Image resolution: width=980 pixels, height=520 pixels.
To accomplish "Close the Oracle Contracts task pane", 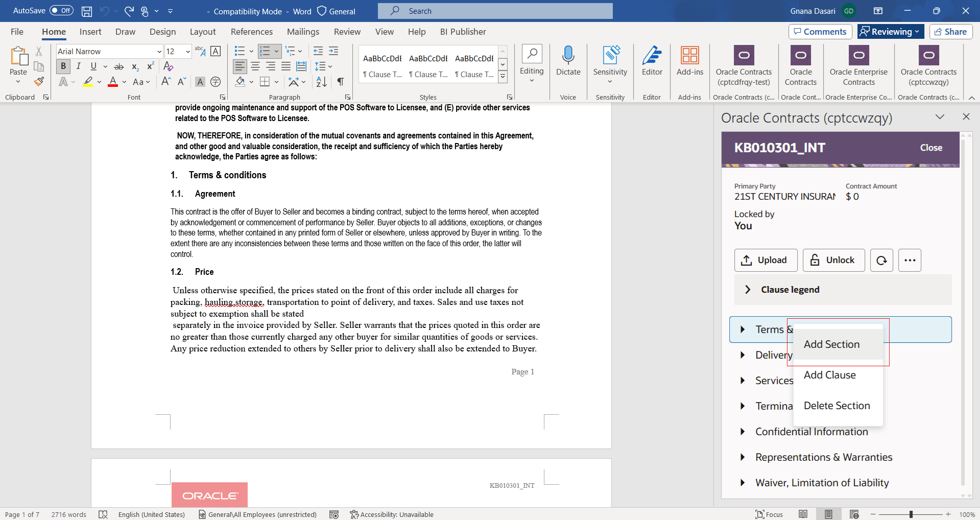I will coord(966,117).
